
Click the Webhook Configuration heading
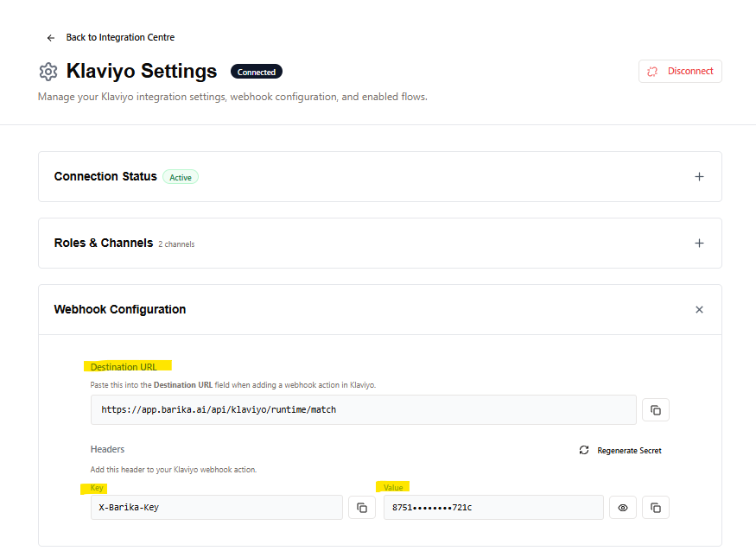120,309
